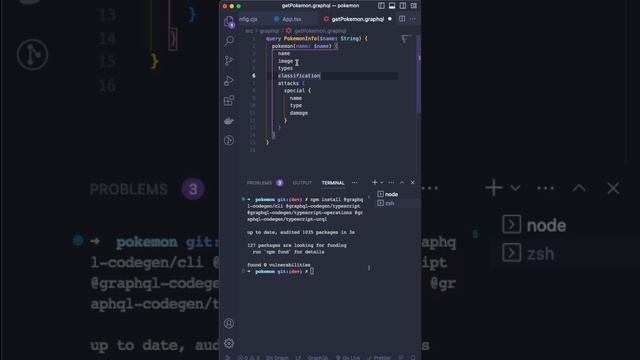Toggle bottom panel layout icon in title bar

[392, 6]
